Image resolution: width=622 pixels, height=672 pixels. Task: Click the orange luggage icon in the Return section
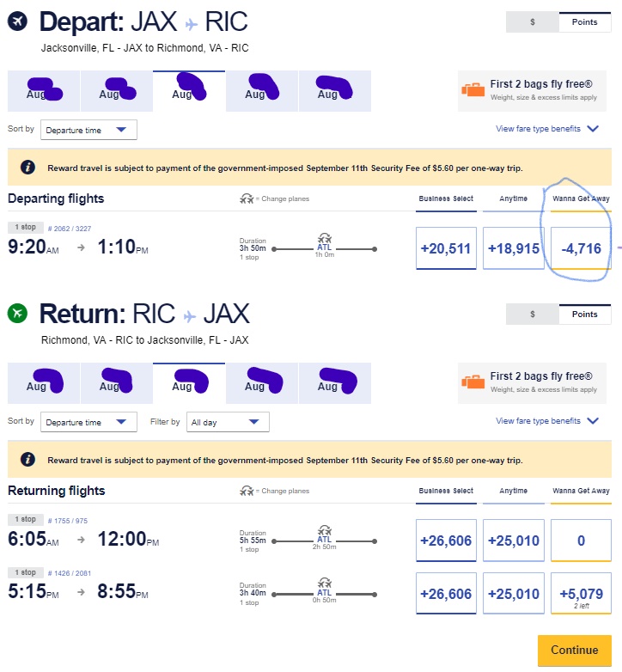[473, 382]
